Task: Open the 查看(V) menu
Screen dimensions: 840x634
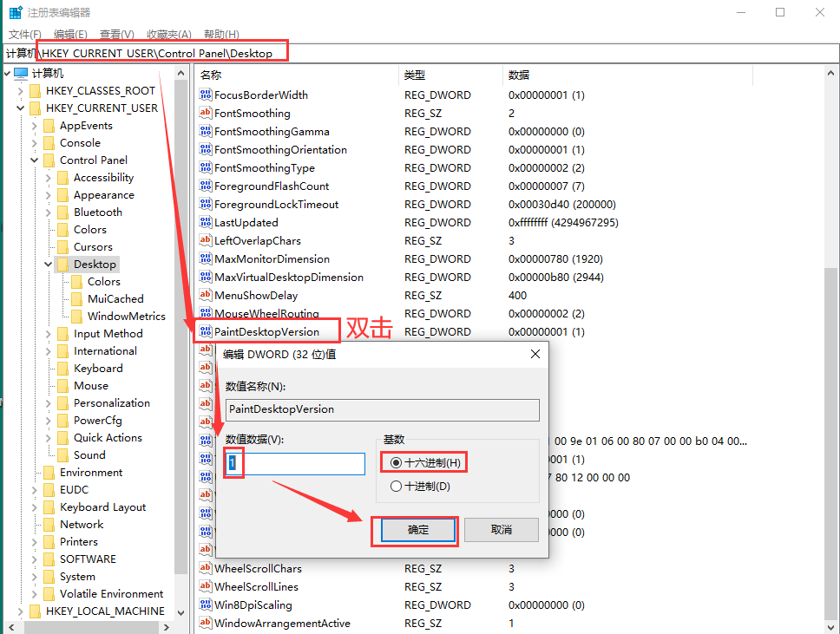Action: click(117, 35)
